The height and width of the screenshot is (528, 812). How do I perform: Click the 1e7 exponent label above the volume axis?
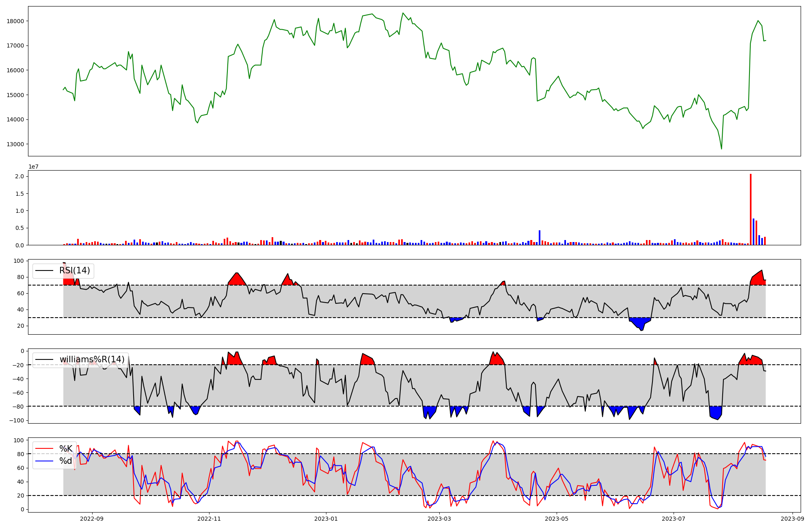[33, 167]
